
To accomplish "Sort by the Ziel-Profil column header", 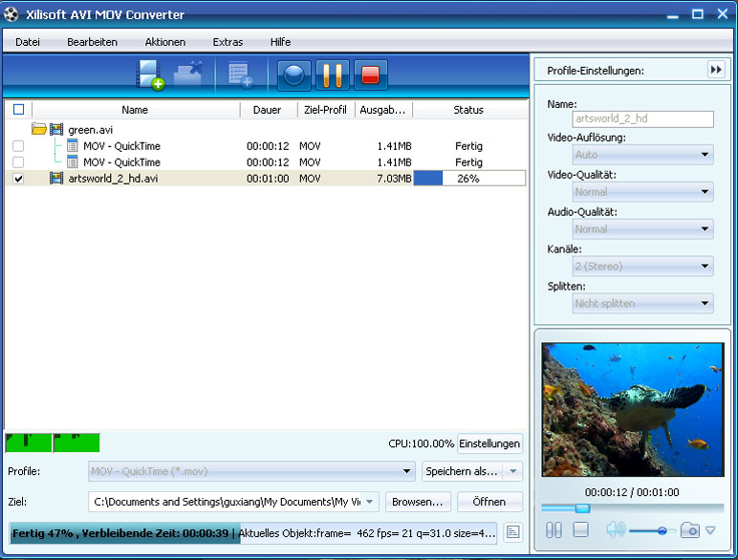I will [325, 110].
